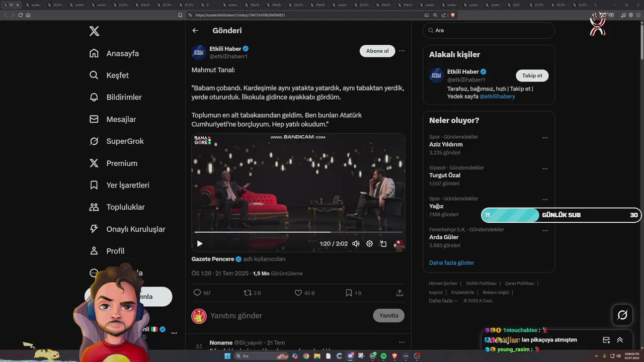Open Topluluklar communities

pyautogui.click(x=117, y=207)
